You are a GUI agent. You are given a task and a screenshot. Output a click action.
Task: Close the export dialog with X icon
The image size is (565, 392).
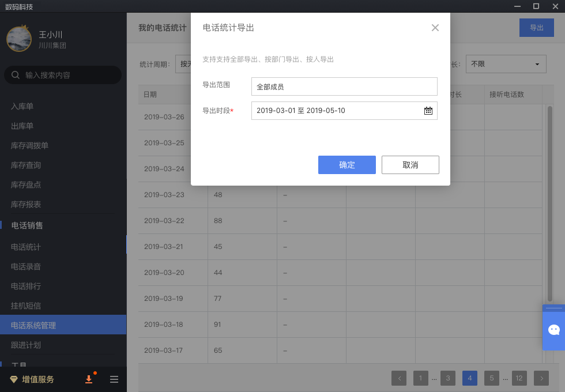coord(435,28)
